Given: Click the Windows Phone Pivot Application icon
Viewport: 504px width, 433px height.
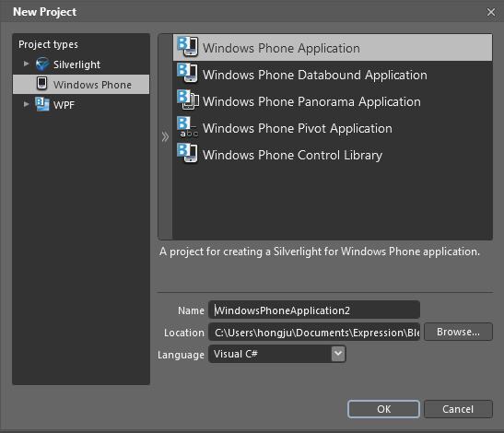Looking at the screenshot, I should (x=188, y=127).
